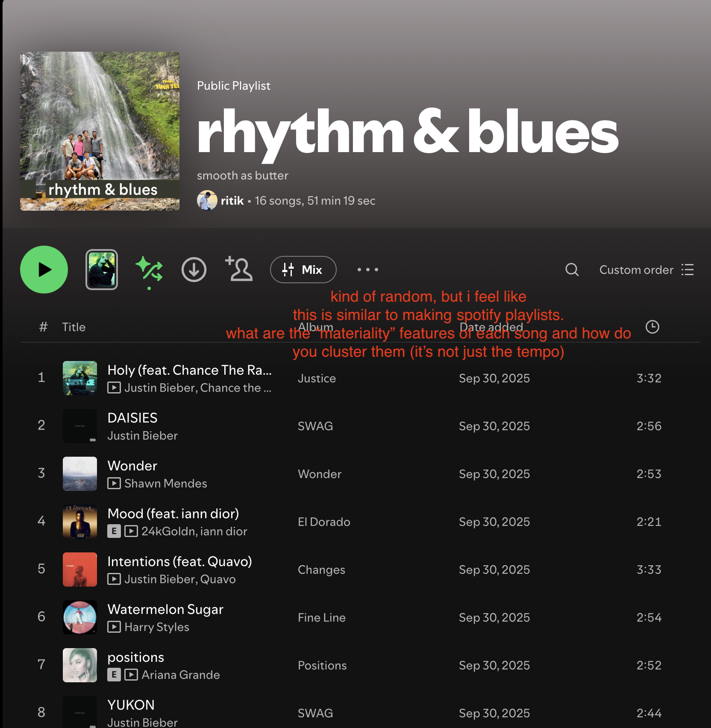Click the playlist preview thumbnail button
Viewport: 711px width, 728px height.
tap(102, 270)
